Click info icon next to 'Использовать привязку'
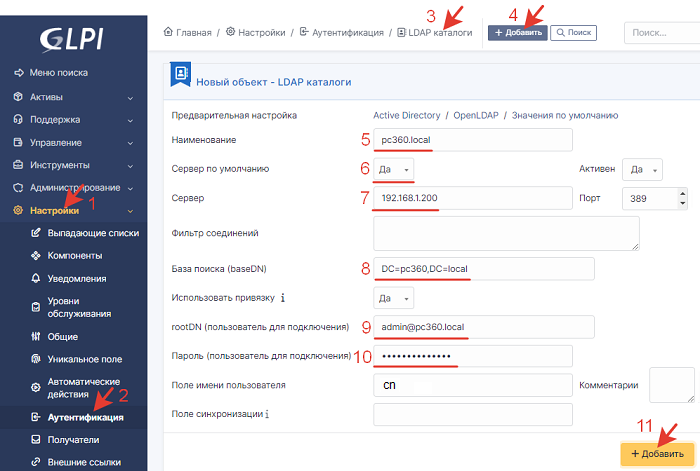 284,298
